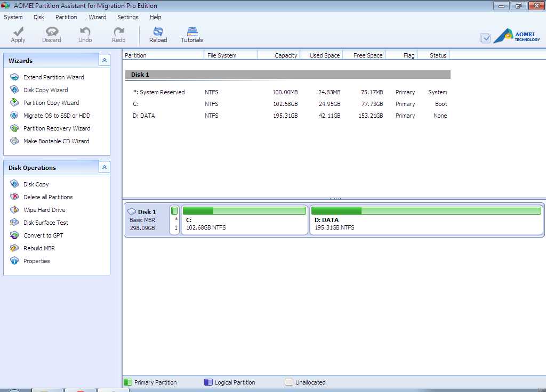Click the Properties info icon
This screenshot has width=546, height=392.
14,260
